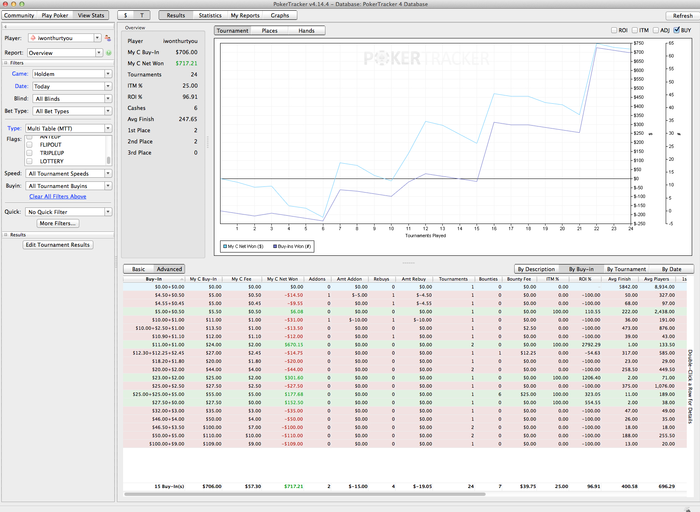Select the $ cash game mode button
Image resolution: width=700 pixels, height=512 pixels.
point(125,16)
